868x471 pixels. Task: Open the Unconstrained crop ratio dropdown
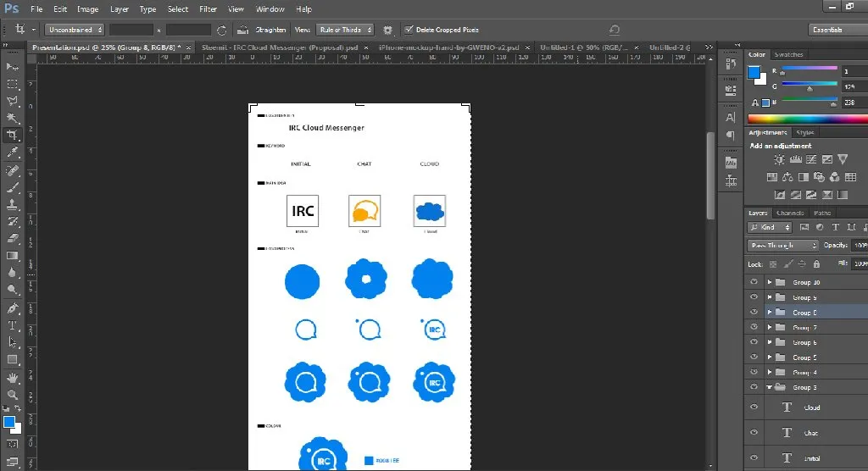pyautogui.click(x=75, y=30)
